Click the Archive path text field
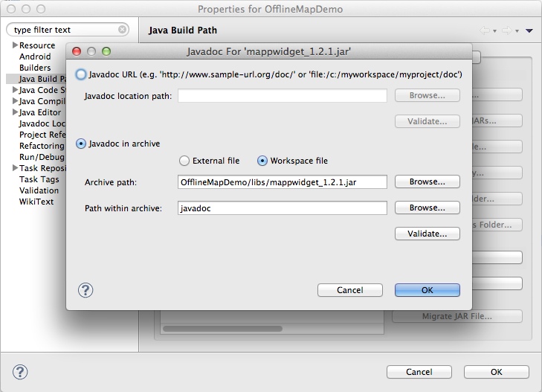Screen dimensions: 542x392 tap(283, 181)
